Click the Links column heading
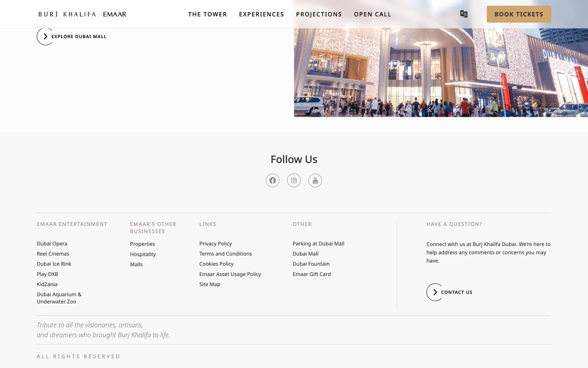 pyautogui.click(x=208, y=224)
